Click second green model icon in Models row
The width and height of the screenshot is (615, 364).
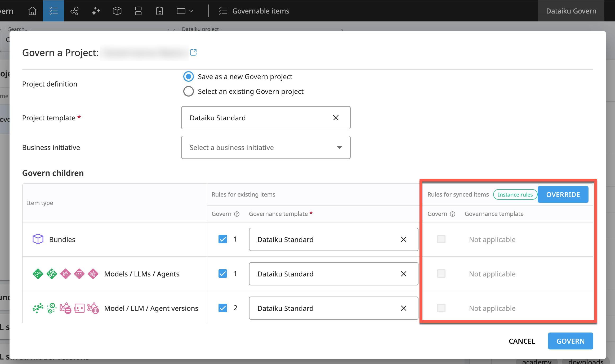tap(52, 274)
